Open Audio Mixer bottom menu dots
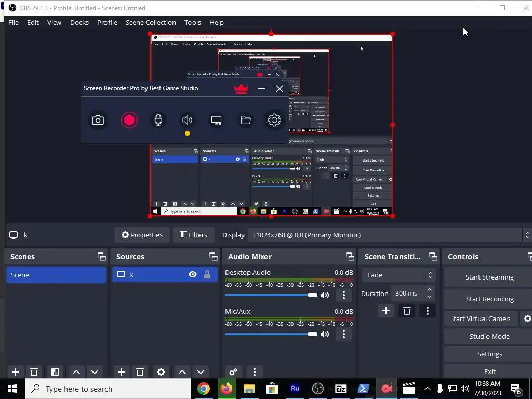 pyautogui.click(x=255, y=372)
